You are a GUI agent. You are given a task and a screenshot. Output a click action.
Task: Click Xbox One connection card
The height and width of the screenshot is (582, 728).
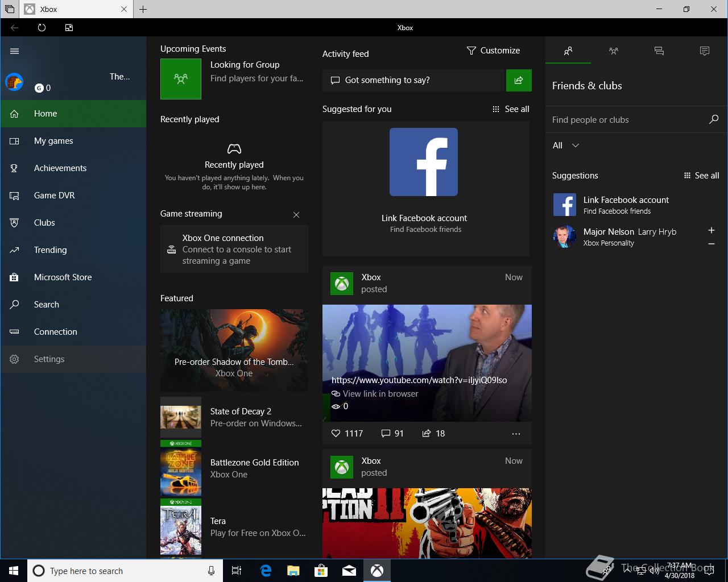(234, 249)
